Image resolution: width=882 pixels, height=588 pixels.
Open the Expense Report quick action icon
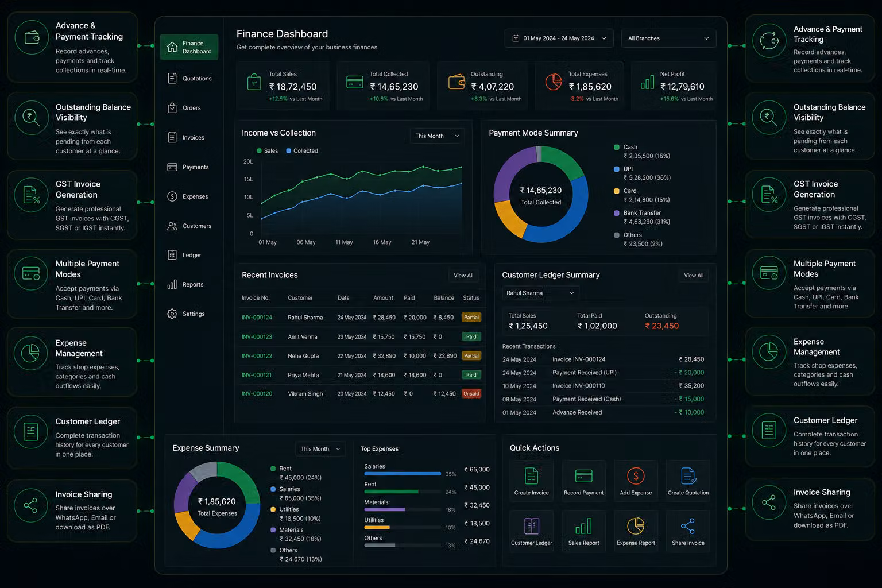pyautogui.click(x=636, y=526)
